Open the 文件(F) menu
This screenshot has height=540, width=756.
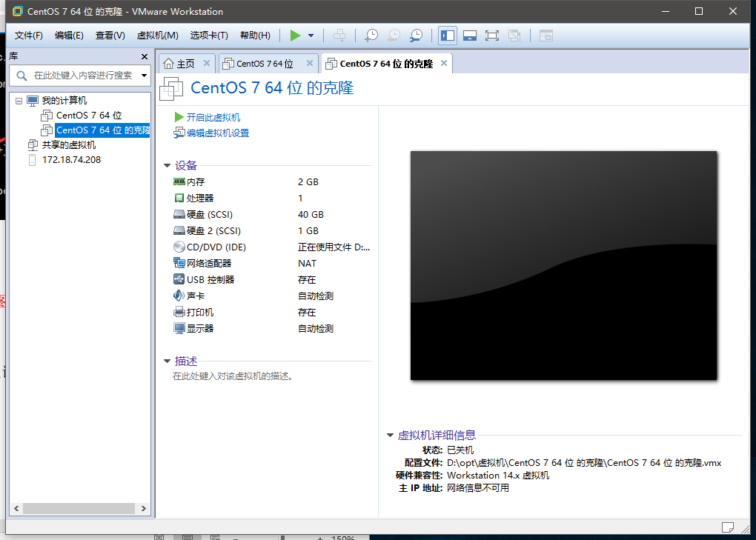pos(28,35)
